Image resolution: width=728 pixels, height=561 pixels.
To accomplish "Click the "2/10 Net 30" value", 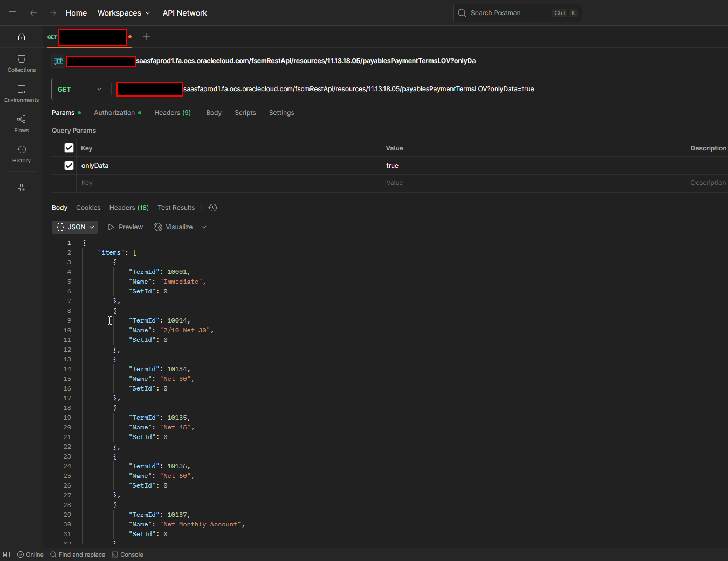I will (185, 330).
